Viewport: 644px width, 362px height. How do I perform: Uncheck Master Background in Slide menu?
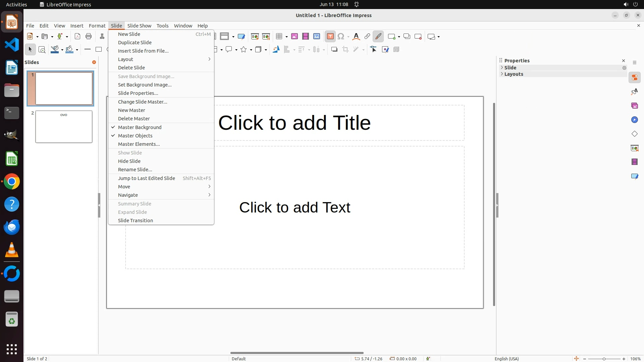(140, 127)
